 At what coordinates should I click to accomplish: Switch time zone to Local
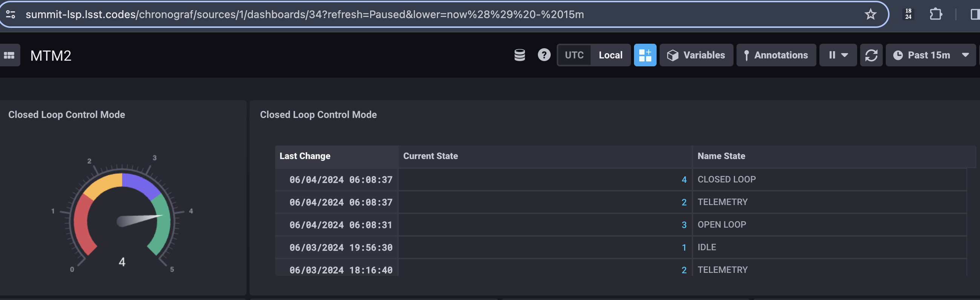[x=610, y=55]
